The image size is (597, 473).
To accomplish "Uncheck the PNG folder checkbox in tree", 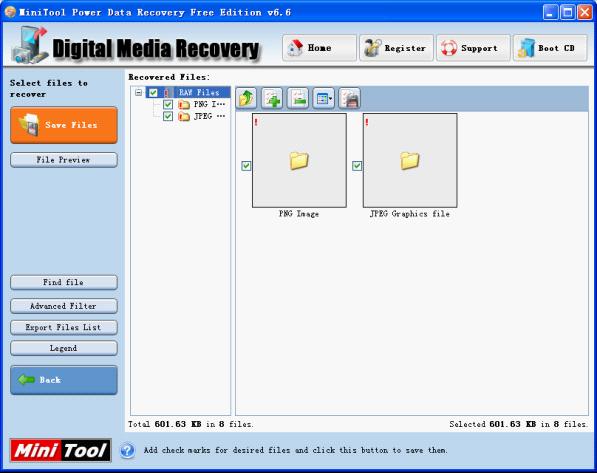I will click(x=168, y=104).
